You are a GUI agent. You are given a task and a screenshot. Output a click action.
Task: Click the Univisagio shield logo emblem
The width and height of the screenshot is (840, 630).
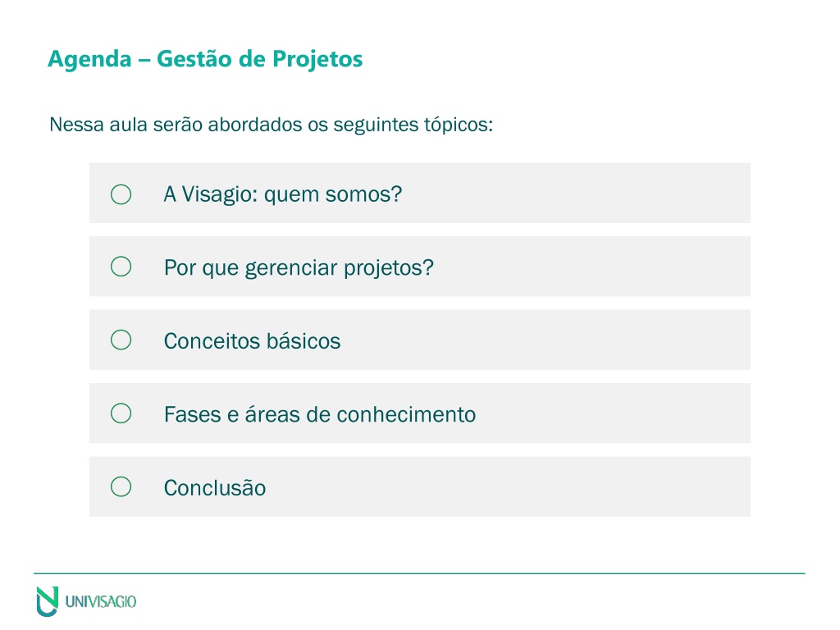47,601
